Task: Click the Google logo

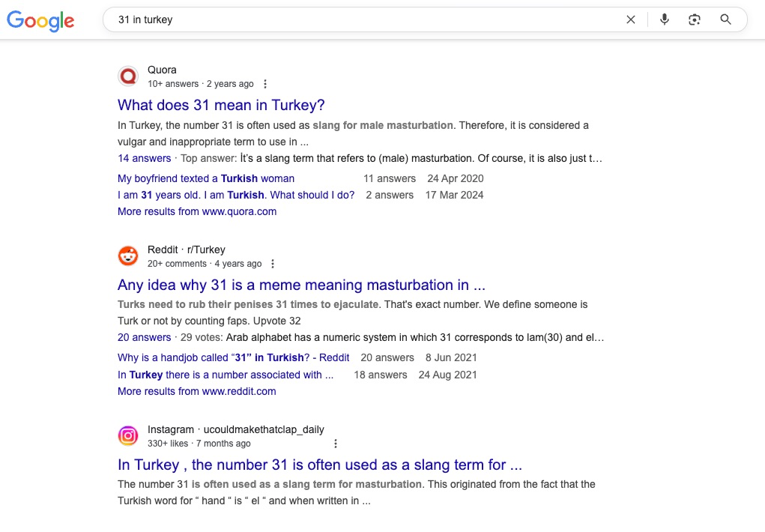Action: click(x=40, y=20)
